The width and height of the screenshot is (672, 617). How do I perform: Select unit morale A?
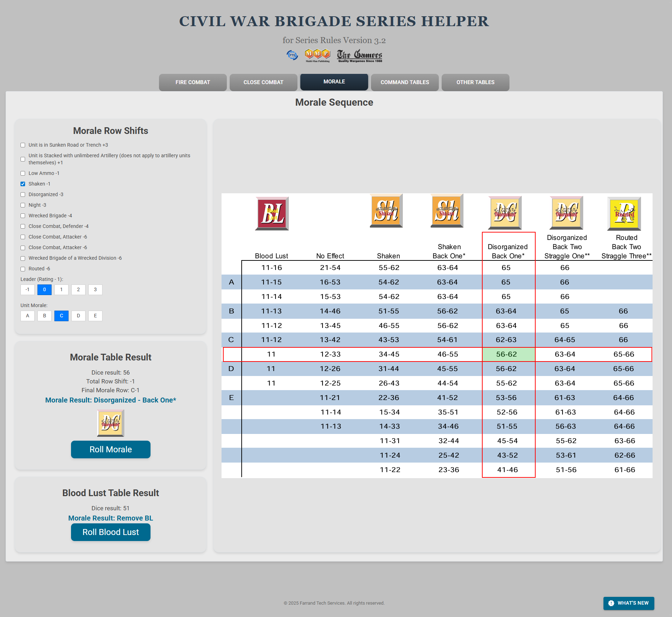(28, 316)
